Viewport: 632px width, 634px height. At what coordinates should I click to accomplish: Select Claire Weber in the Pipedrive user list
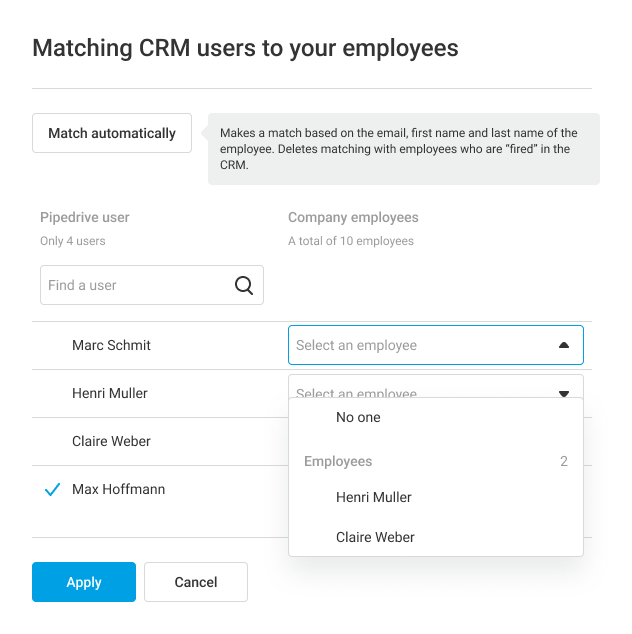[x=111, y=441]
